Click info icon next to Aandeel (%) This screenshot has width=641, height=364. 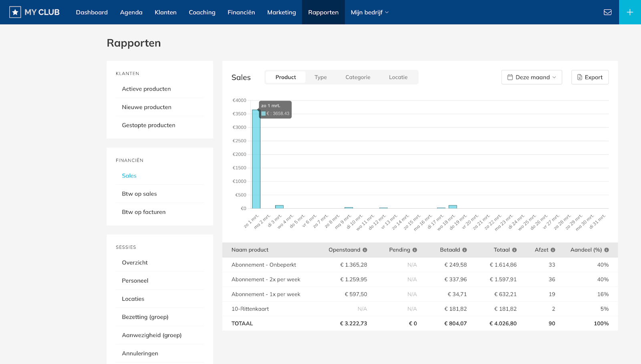[607, 250]
